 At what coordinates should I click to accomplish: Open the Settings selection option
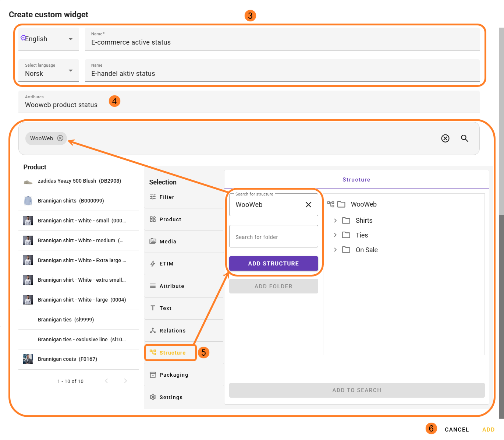click(171, 397)
